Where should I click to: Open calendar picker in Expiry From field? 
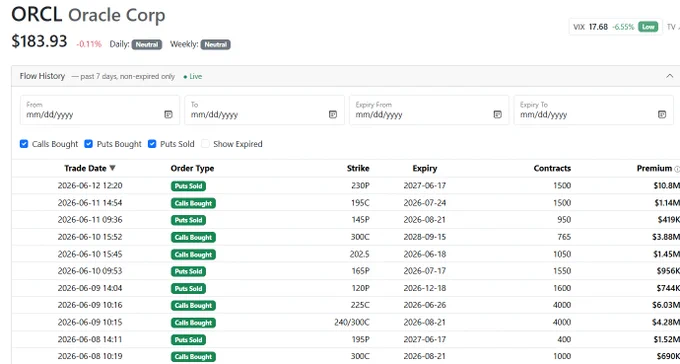point(497,115)
